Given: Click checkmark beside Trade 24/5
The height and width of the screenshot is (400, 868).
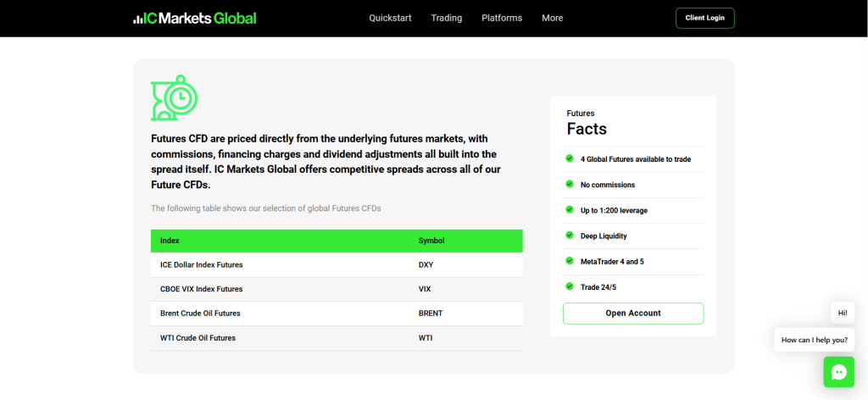Looking at the screenshot, I should (570, 286).
